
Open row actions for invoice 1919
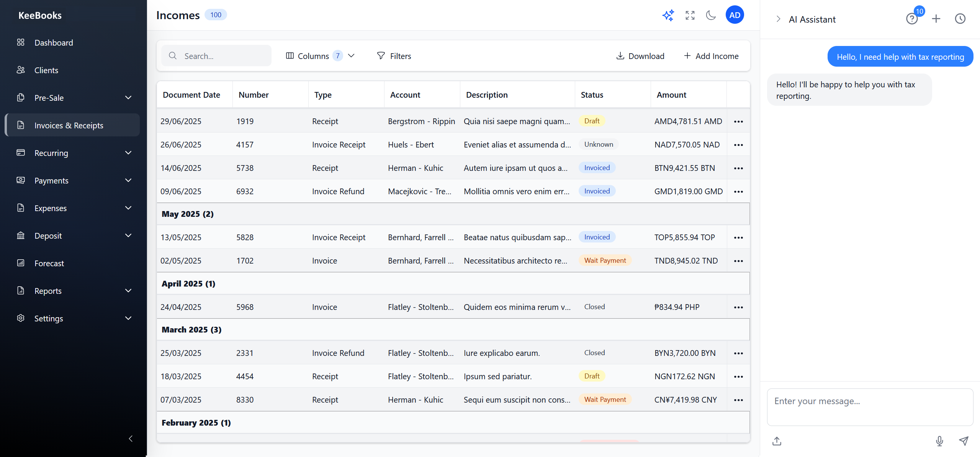click(x=738, y=121)
